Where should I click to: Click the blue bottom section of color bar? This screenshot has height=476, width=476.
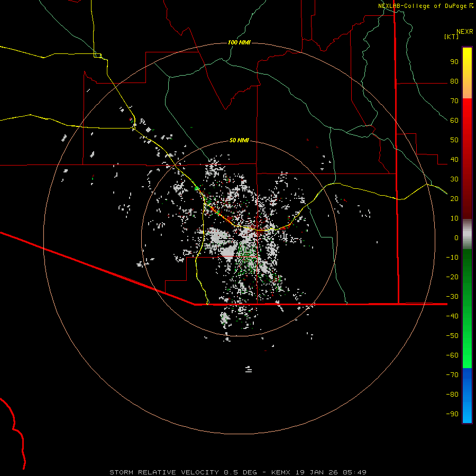click(x=467, y=396)
